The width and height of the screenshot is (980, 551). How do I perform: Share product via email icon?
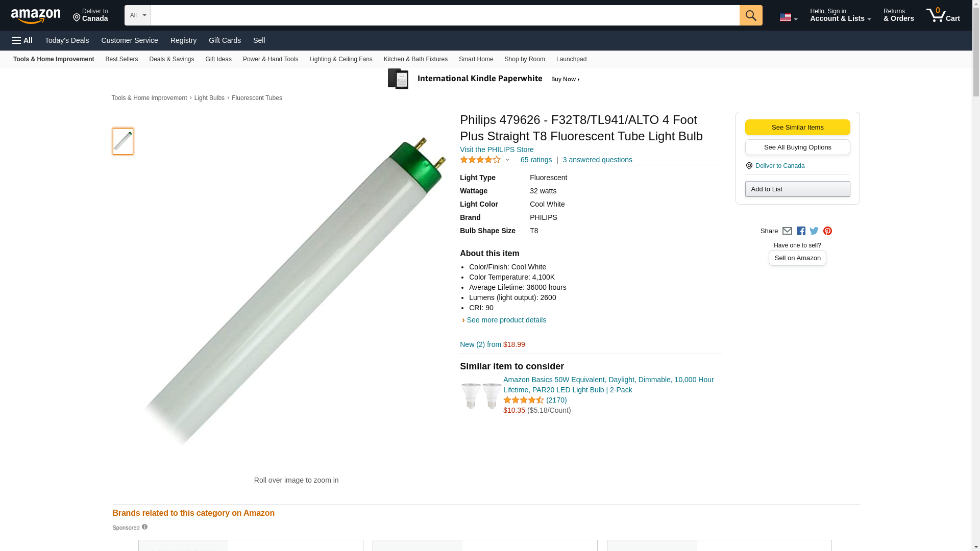tap(787, 231)
